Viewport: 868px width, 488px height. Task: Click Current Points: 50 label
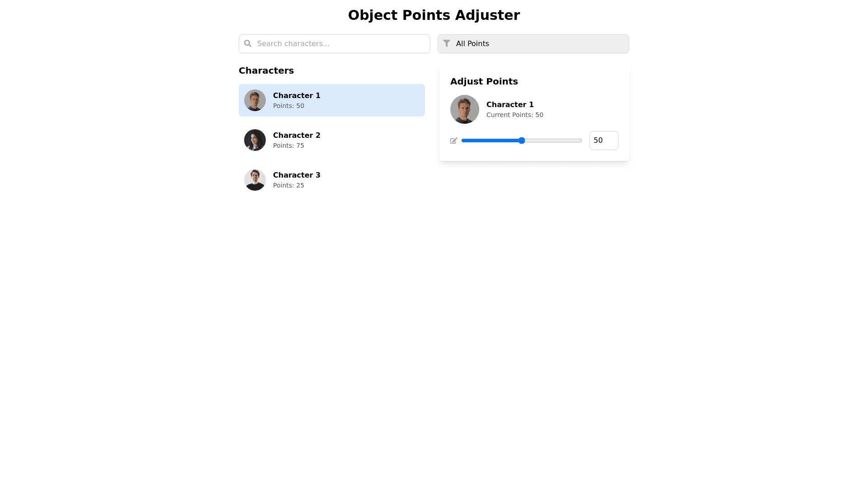click(515, 115)
